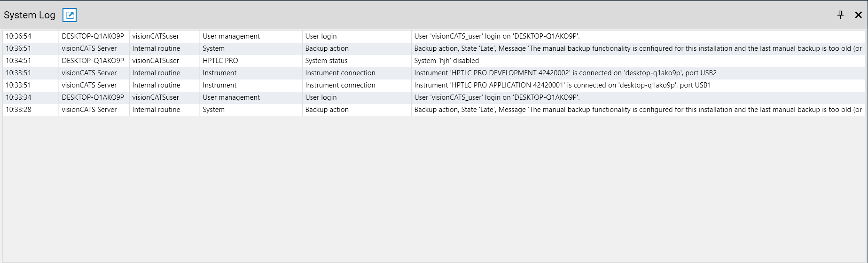Select the 10:36:54 timestamp cell
868x263 pixels.
[19, 36]
